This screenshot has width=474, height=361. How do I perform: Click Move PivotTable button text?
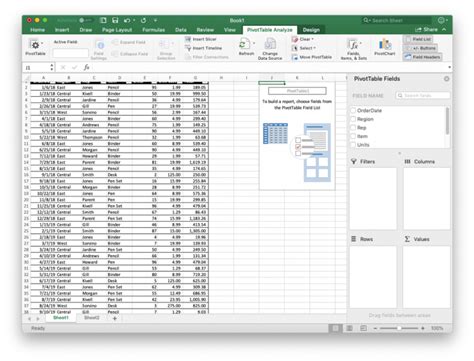[x=315, y=57]
